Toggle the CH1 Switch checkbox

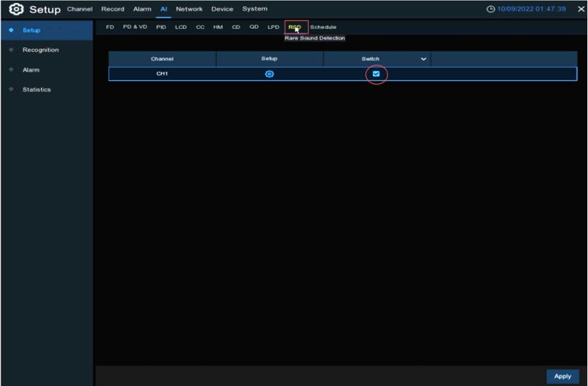pyautogui.click(x=376, y=74)
